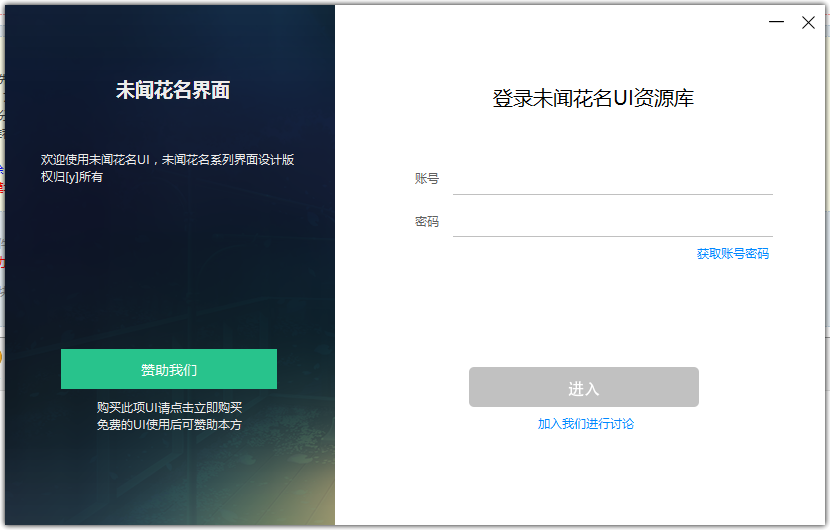Image resolution: width=830 pixels, height=530 pixels.
Task: Focus the 账号 account input field
Action: tap(612, 179)
